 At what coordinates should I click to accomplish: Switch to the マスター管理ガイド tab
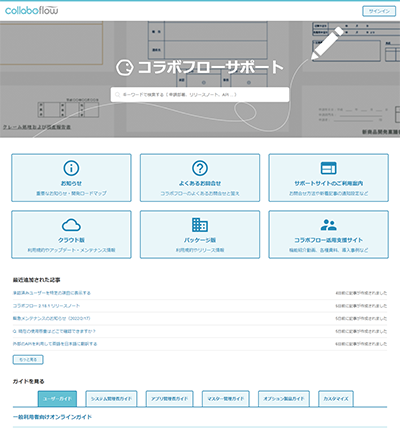click(226, 399)
